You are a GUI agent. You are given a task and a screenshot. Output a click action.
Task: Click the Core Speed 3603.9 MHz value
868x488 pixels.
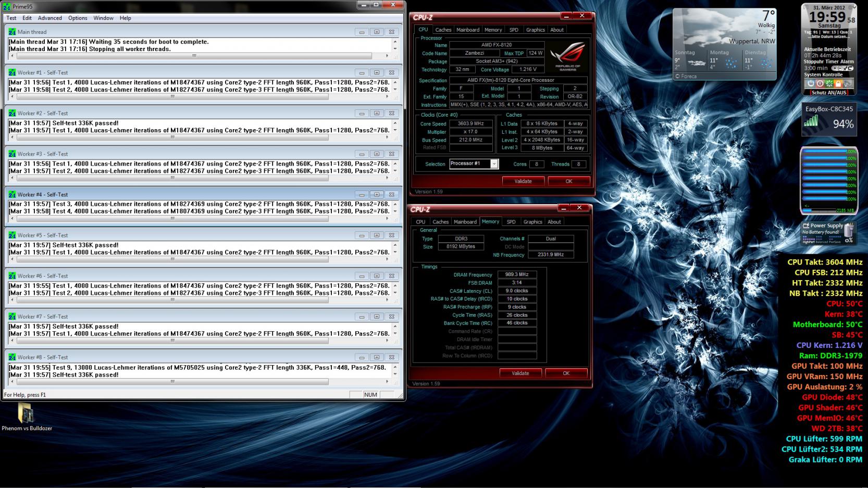point(470,124)
